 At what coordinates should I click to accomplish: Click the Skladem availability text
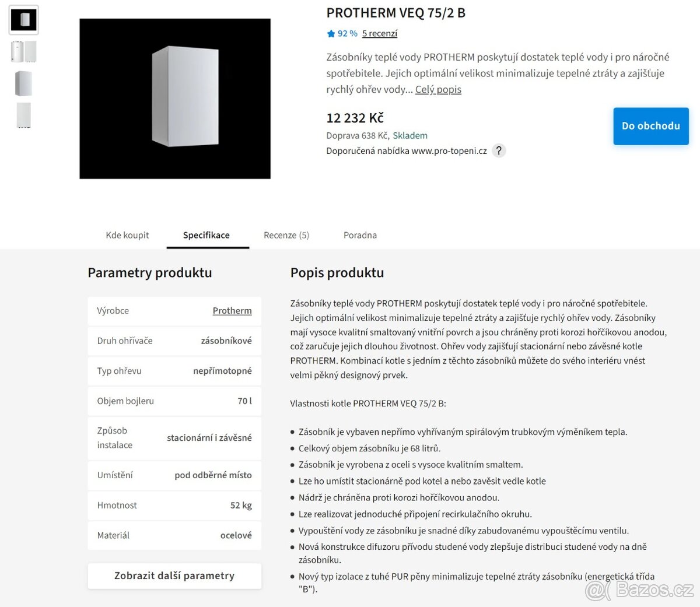tap(410, 135)
